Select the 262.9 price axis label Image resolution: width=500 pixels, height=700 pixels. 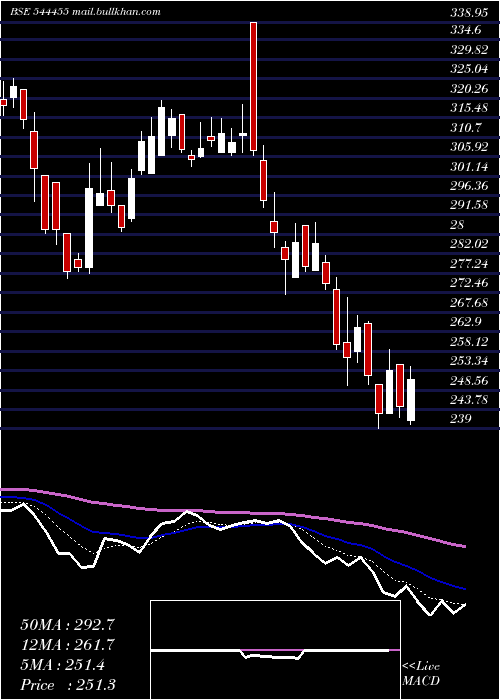[465, 322]
